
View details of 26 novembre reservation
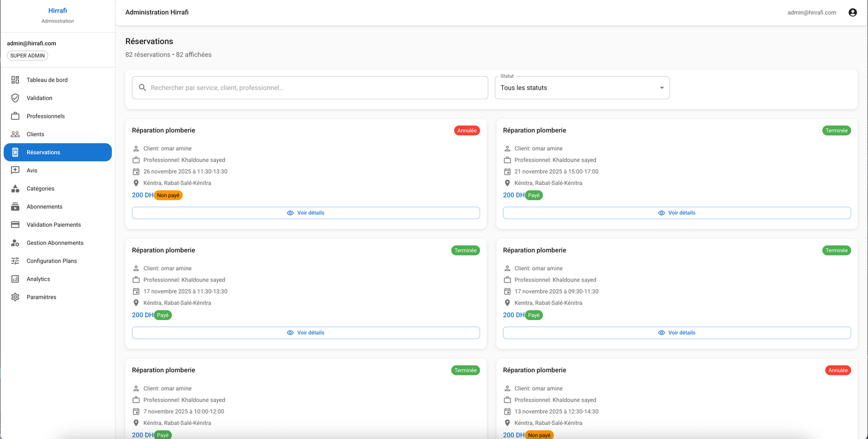tap(305, 213)
